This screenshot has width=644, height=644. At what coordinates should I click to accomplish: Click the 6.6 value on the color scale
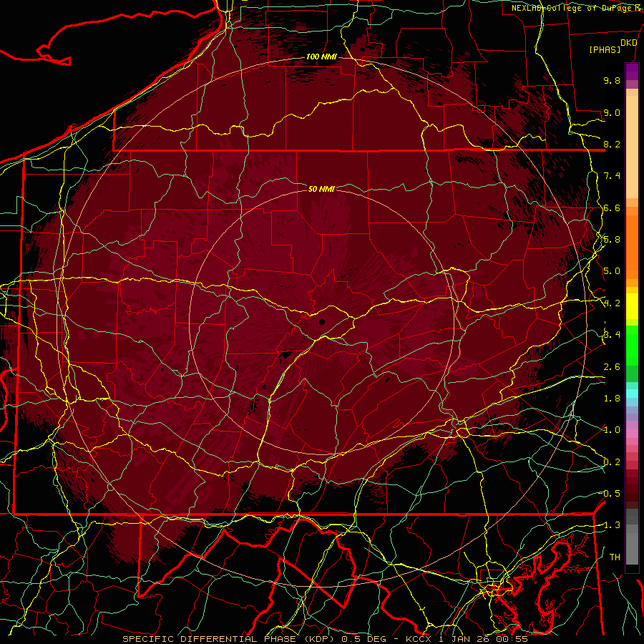[x=612, y=208]
